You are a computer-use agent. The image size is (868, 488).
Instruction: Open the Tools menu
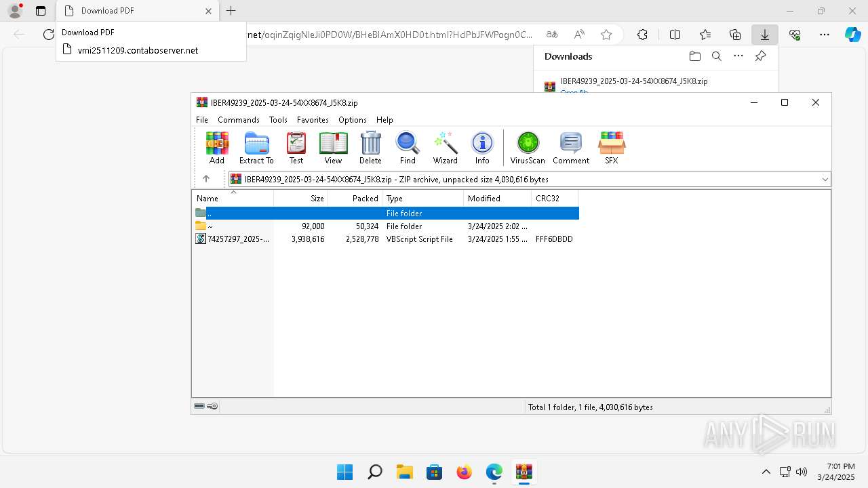(x=278, y=119)
